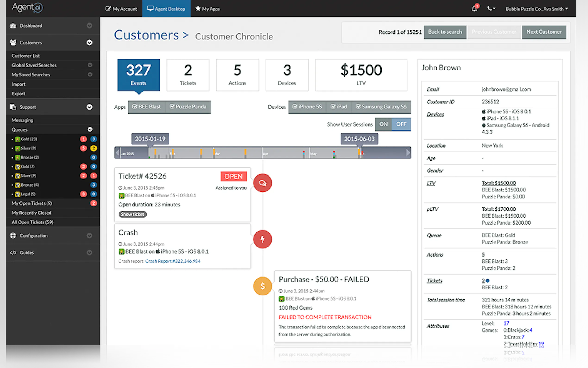Viewport: 588px width, 368px height.
Task: Collapse the Customers sidebar section
Action: 89,43
